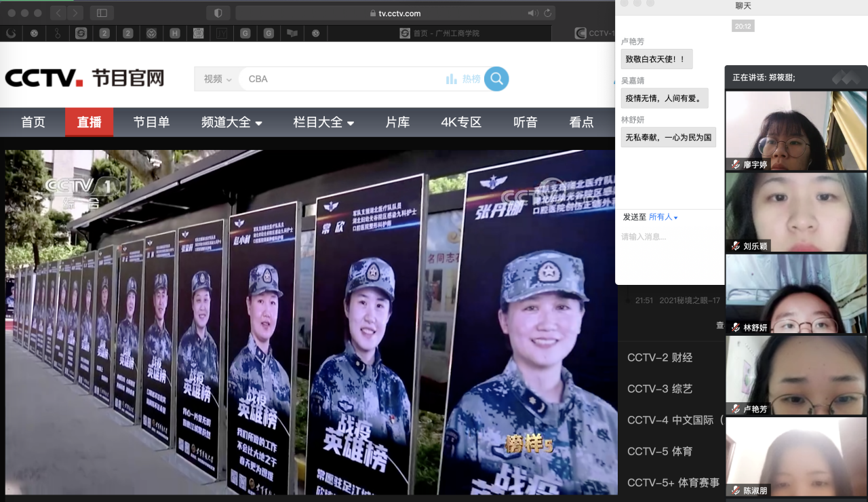Select the 直播 live tab
This screenshot has height=502, width=868.
pyautogui.click(x=89, y=123)
